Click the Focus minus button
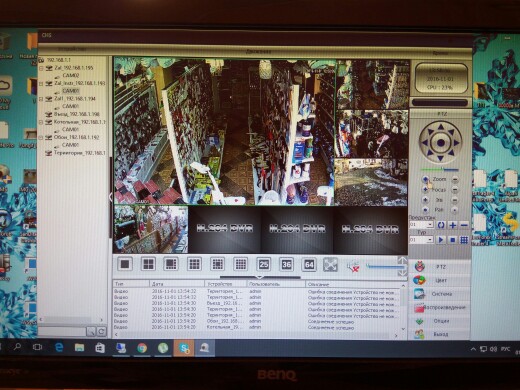Image resolution: width=520 pixels, height=390 pixels. tap(455, 190)
